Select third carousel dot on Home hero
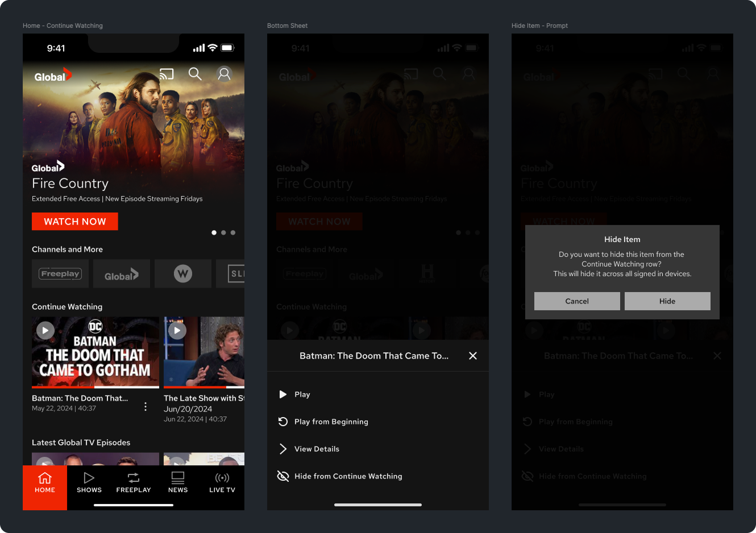756x533 pixels. click(233, 232)
